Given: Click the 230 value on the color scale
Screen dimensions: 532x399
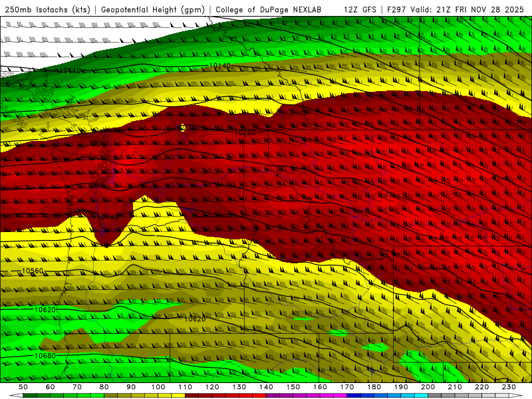Looking at the screenshot, I should point(509,387).
